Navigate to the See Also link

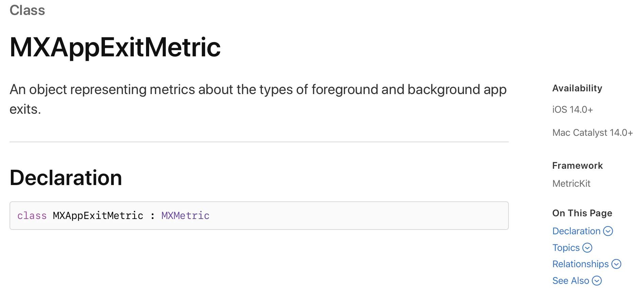pos(571,281)
